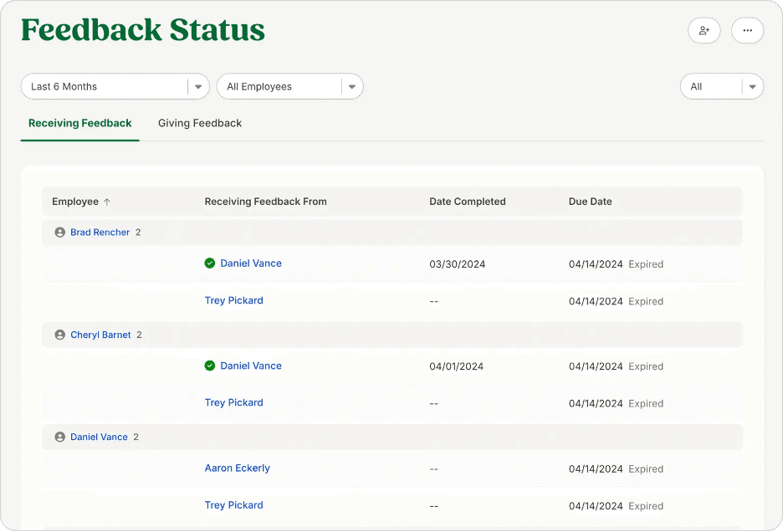
Task: Open the All Employees dropdown
Action: [289, 86]
